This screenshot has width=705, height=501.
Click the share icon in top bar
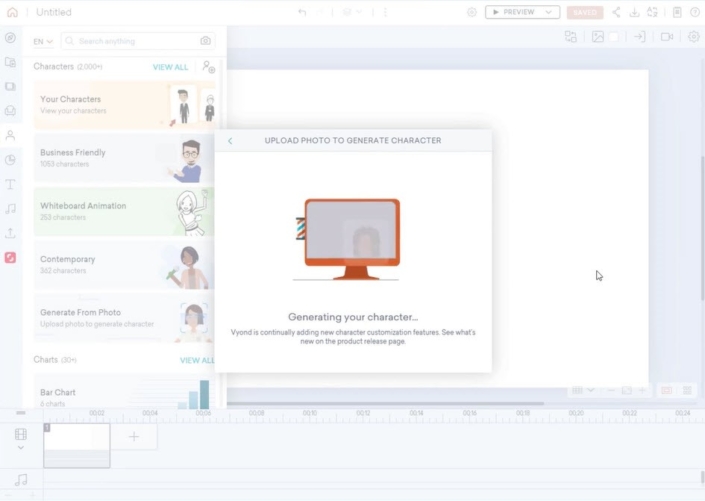click(616, 12)
